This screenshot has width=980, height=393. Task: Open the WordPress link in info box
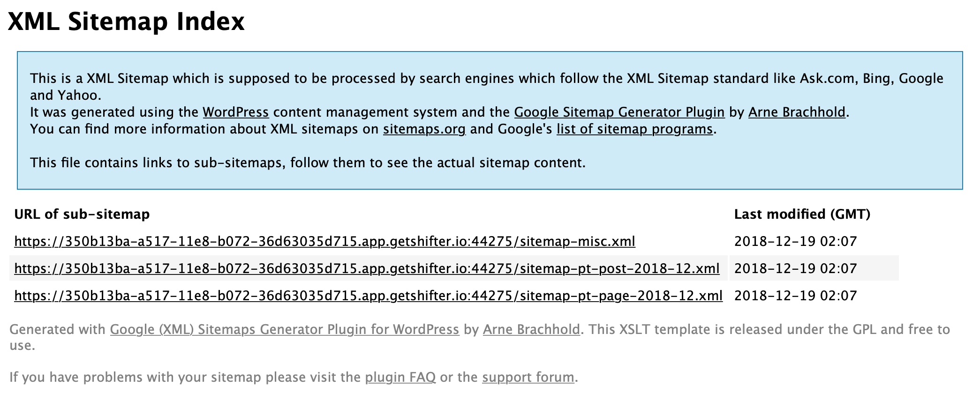pos(235,112)
